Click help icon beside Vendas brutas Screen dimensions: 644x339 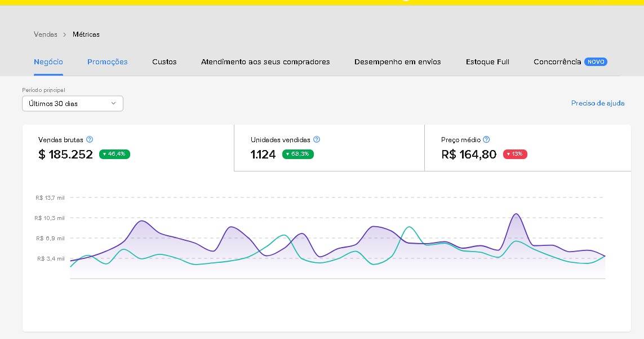(x=90, y=139)
